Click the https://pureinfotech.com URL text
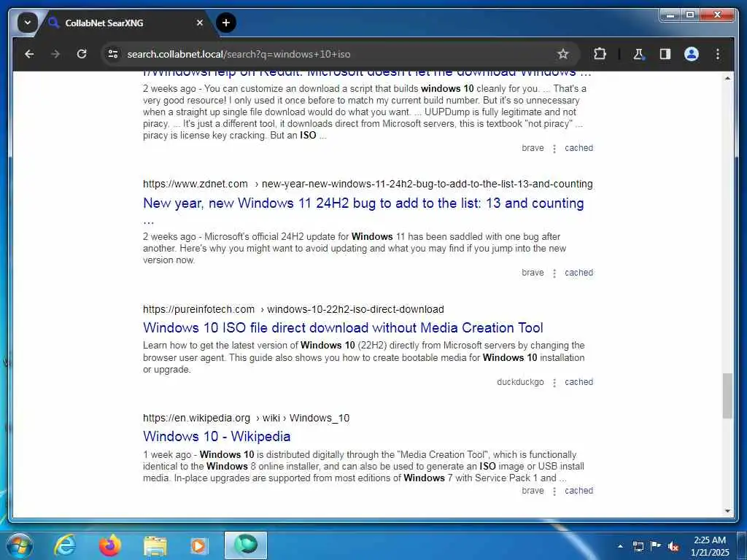This screenshot has width=747, height=560. point(198,309)
